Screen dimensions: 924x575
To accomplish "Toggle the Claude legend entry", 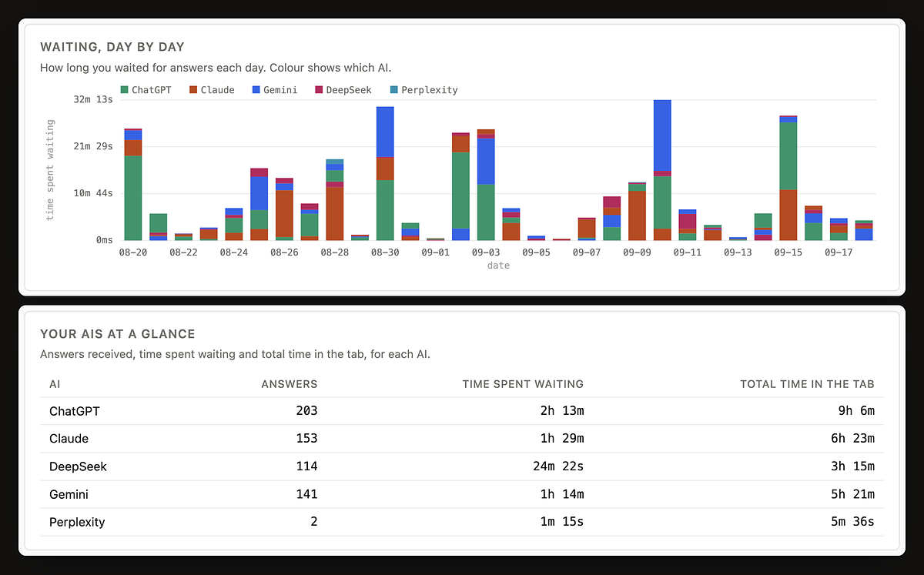I will [x=212, y=90].
